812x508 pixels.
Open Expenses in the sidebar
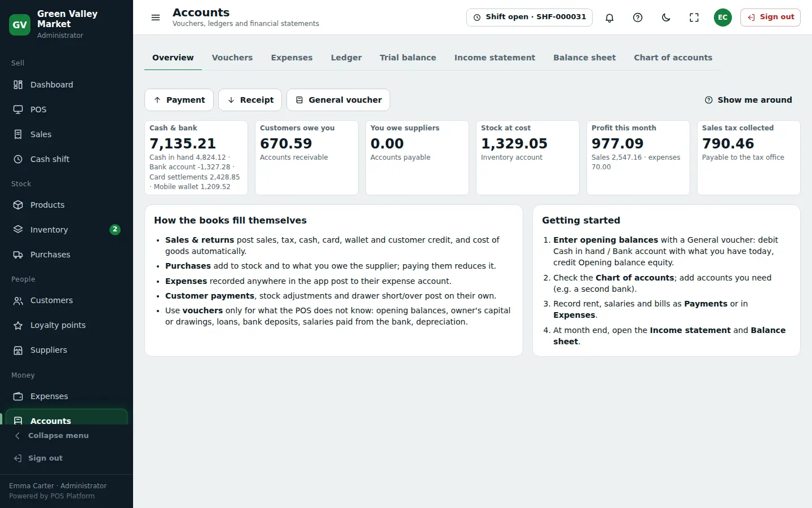(x=67, y=396)
